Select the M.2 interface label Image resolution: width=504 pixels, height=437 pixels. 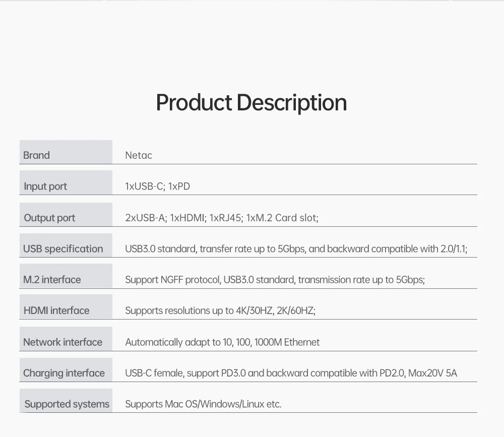point(52,280)
